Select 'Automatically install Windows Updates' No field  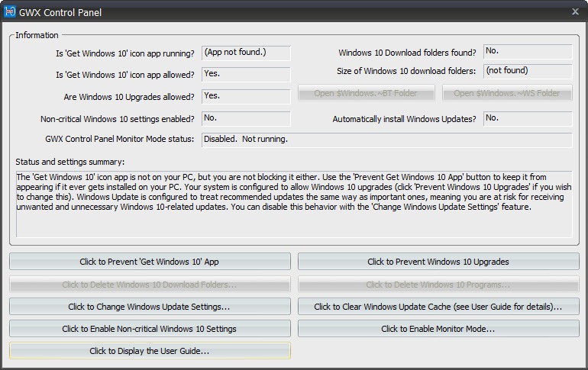(x=528, y=118)
